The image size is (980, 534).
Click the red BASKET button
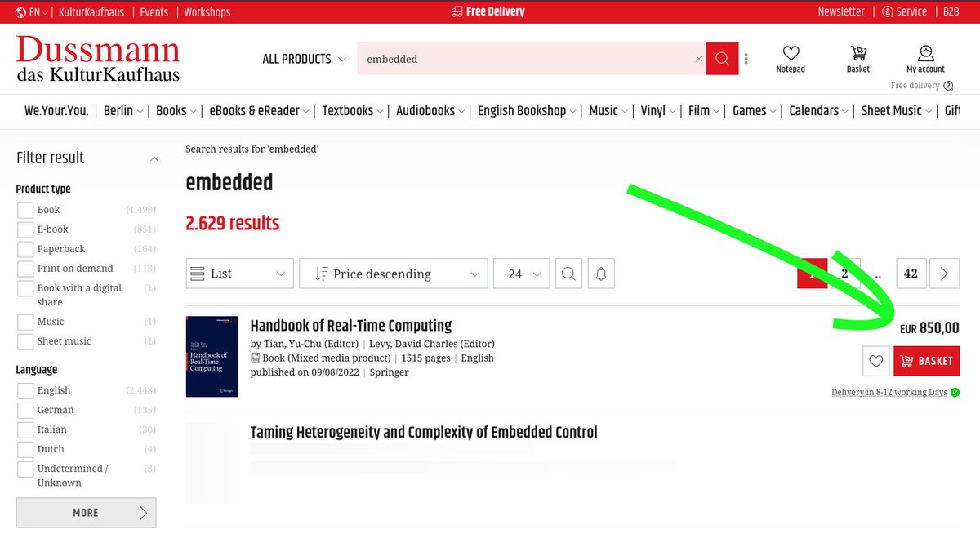[927, 361]
